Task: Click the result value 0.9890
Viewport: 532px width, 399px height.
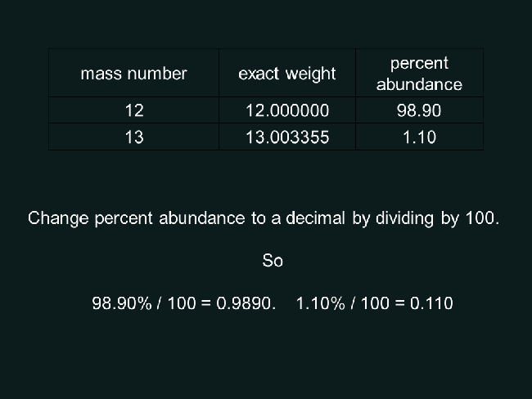Action: 244,303
